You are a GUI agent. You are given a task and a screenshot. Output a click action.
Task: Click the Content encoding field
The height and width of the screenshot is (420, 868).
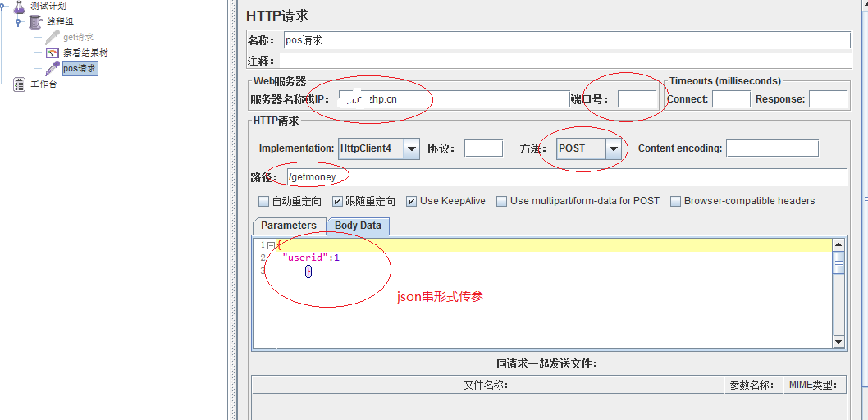(x=772, y=148)
